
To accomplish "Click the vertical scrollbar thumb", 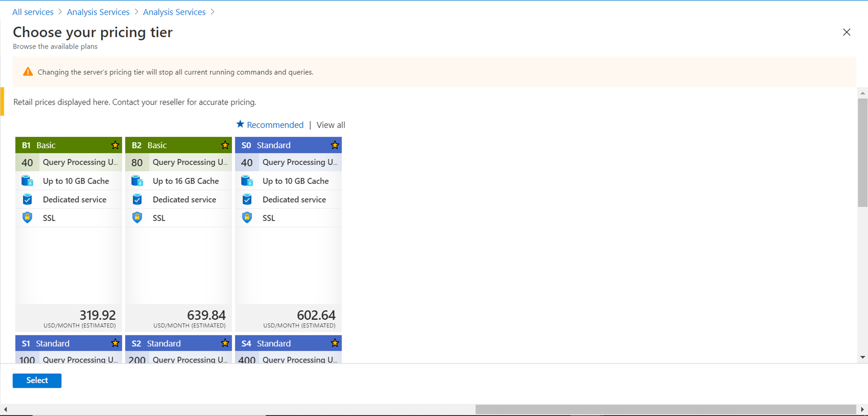I will pos(863,153).
